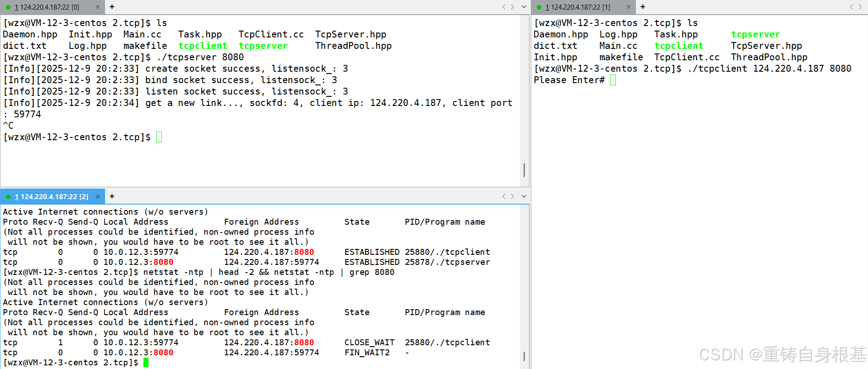Open tab list dropdown in bottom pane

point(524,196)
